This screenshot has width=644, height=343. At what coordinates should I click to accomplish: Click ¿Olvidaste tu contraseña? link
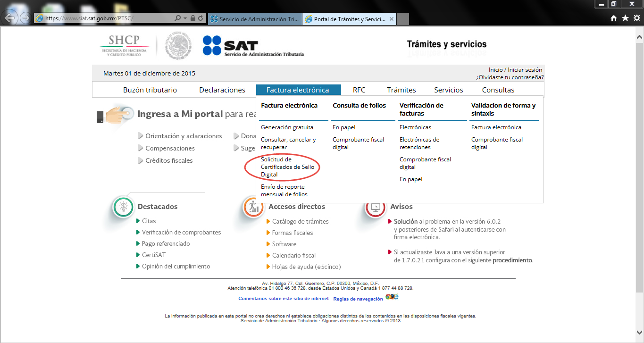tap(510, 77)
